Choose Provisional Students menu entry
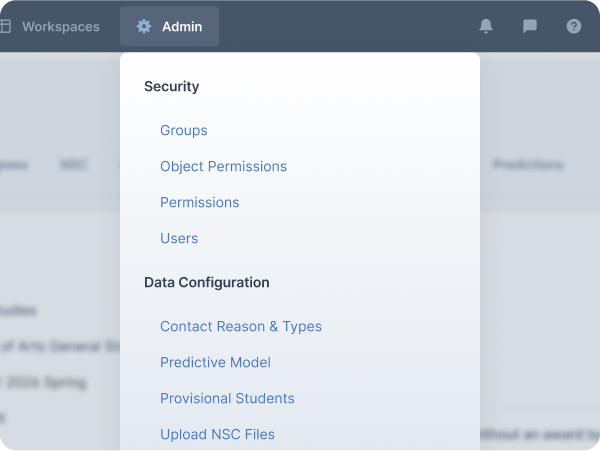600x451 pixels. point(227,399)
